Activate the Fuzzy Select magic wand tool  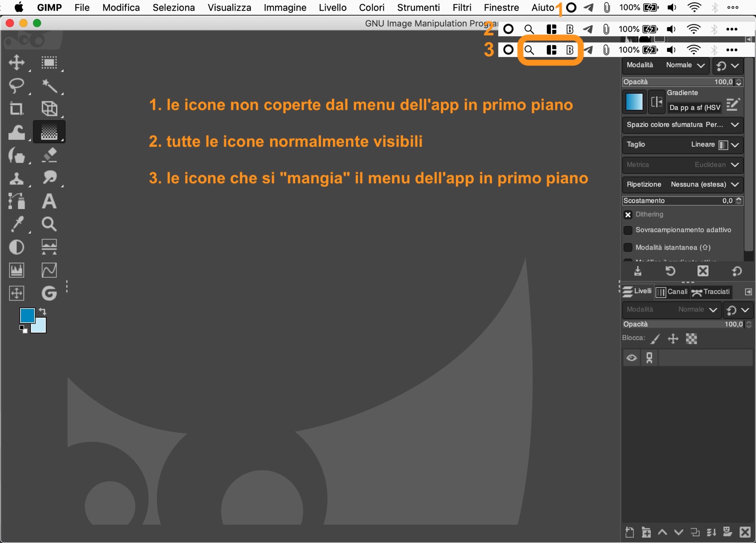click(49, 86)
